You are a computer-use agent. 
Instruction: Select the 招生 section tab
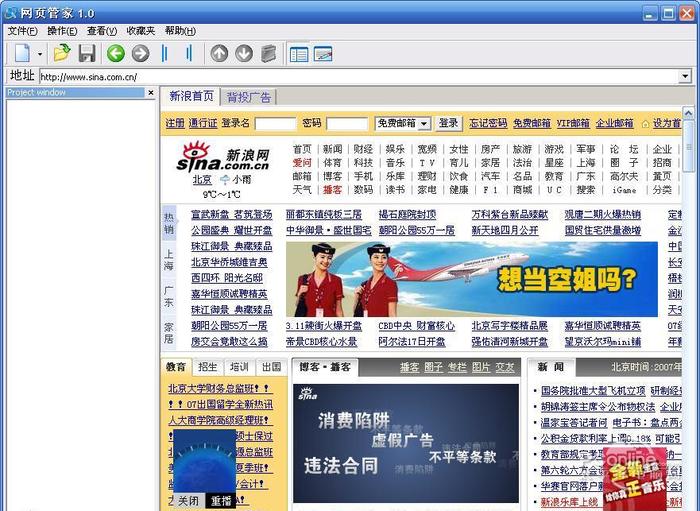click(x=208, y=367)
